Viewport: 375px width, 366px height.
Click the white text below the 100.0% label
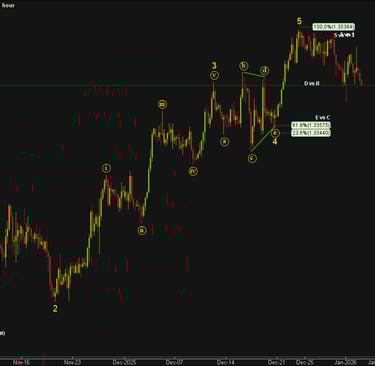point(344,35)
